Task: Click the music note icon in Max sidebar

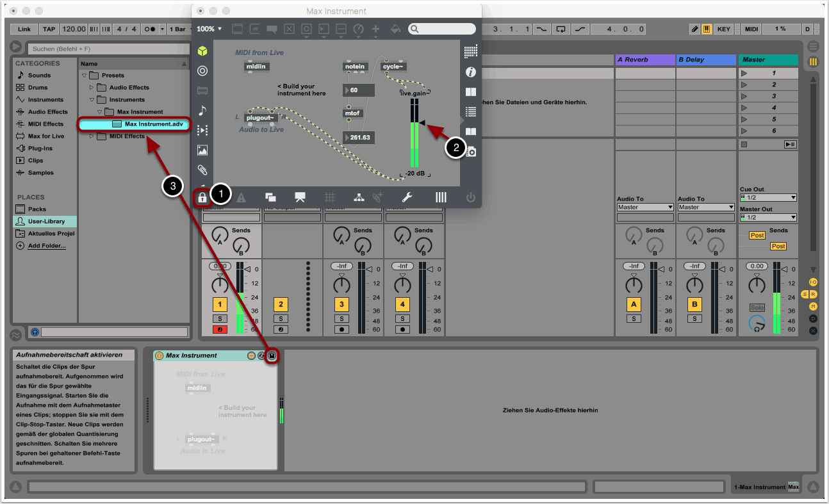Action: click(x=202, y=111)
